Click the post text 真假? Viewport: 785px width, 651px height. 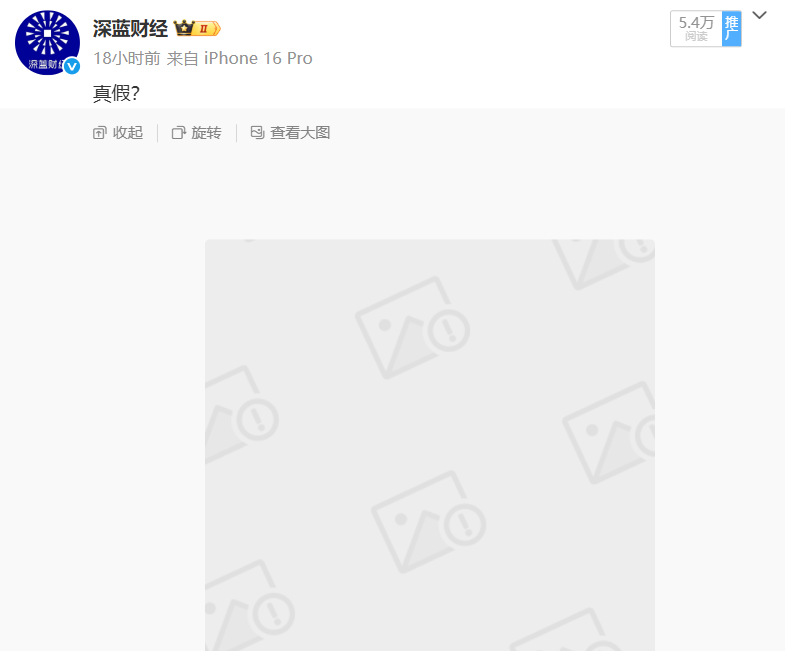[116, 93]
